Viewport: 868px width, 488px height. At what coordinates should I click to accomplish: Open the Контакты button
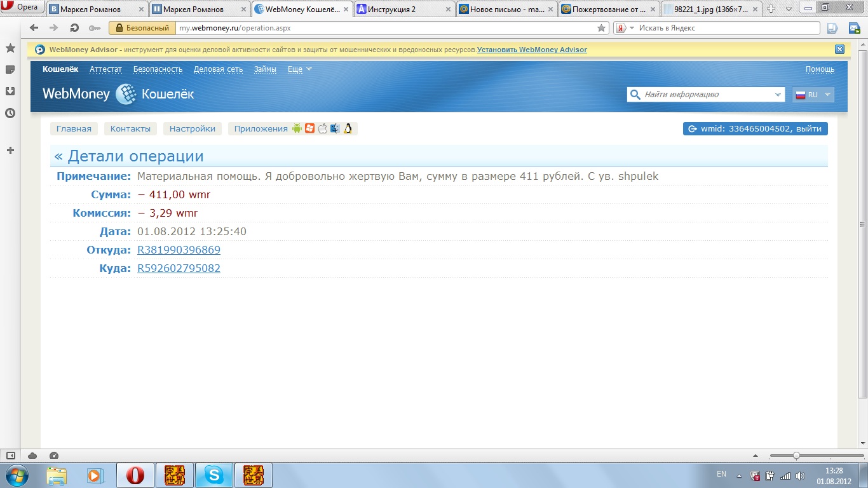click(x=130, y=128)
